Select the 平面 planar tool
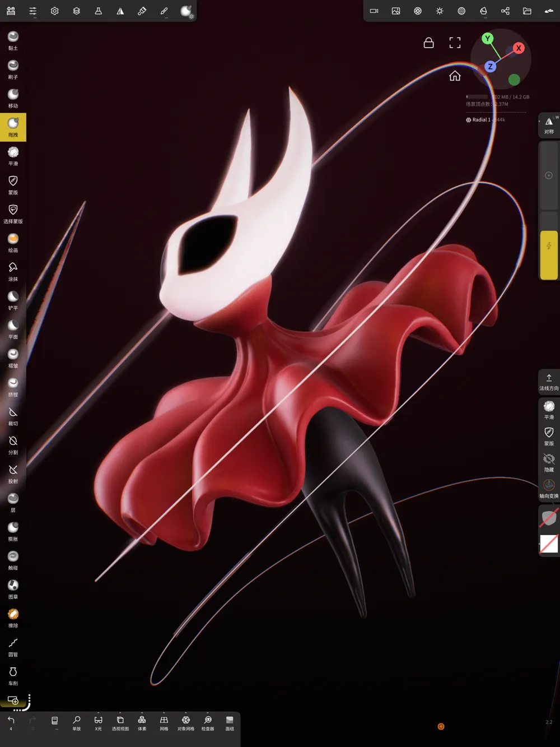Viewport: 560px width, 747px height. coord(13,329)
